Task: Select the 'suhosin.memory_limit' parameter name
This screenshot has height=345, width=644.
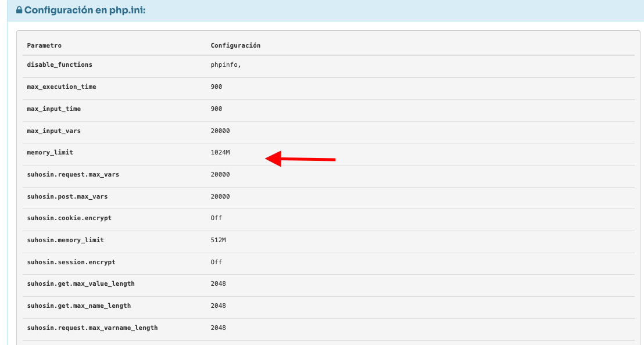Action: (x=65, y=240)
